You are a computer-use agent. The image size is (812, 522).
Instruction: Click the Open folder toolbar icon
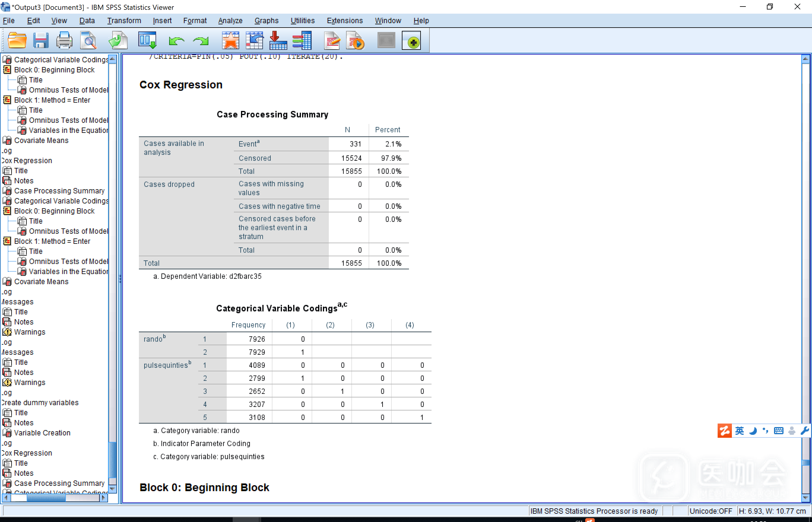point(17,41)
